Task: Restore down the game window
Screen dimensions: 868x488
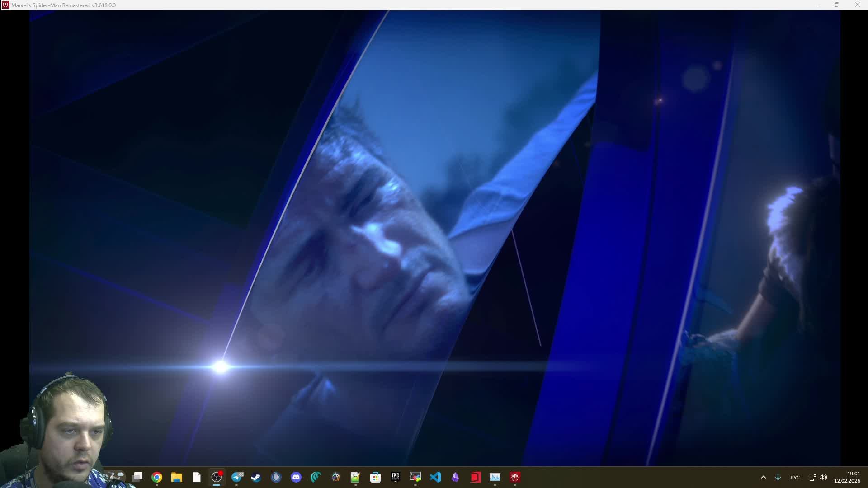Action: point(837,5)
